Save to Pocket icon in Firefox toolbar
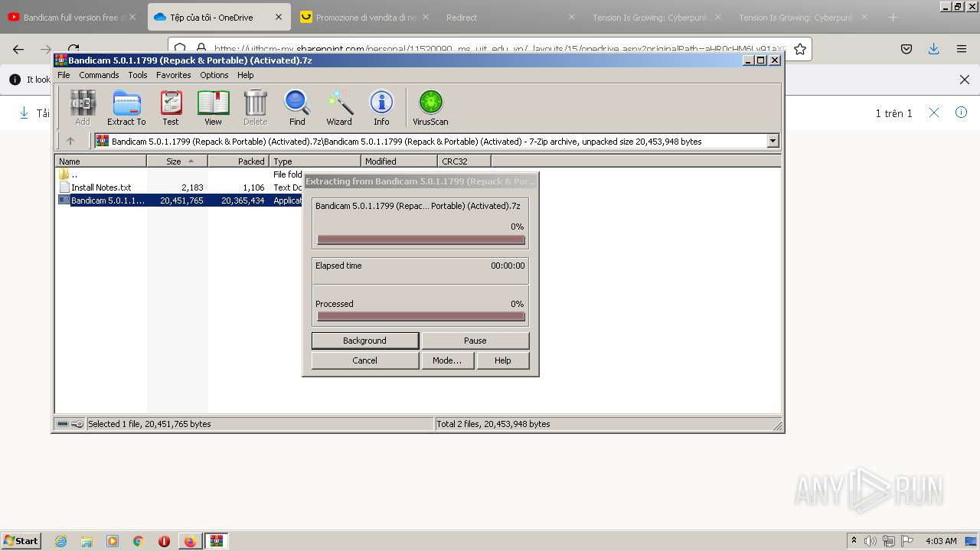The image size is (980, 551). tap(906, 49)
